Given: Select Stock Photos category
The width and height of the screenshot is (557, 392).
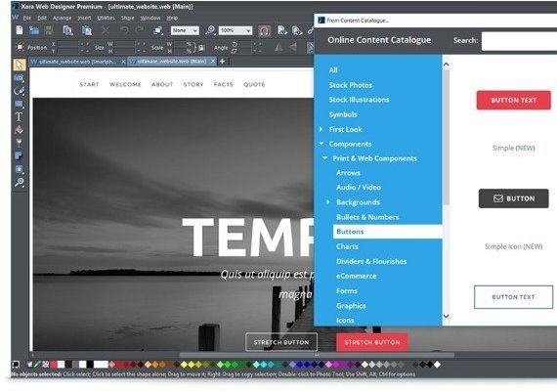Looking at the screenshot, I should [x=351, y=85].
